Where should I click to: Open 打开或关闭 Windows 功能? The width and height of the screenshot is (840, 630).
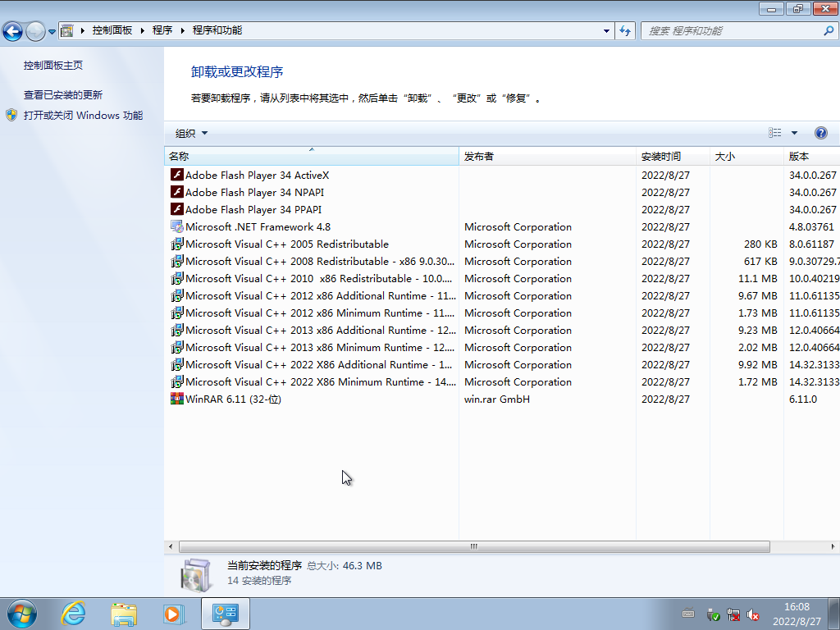click(x=83, y=116)
